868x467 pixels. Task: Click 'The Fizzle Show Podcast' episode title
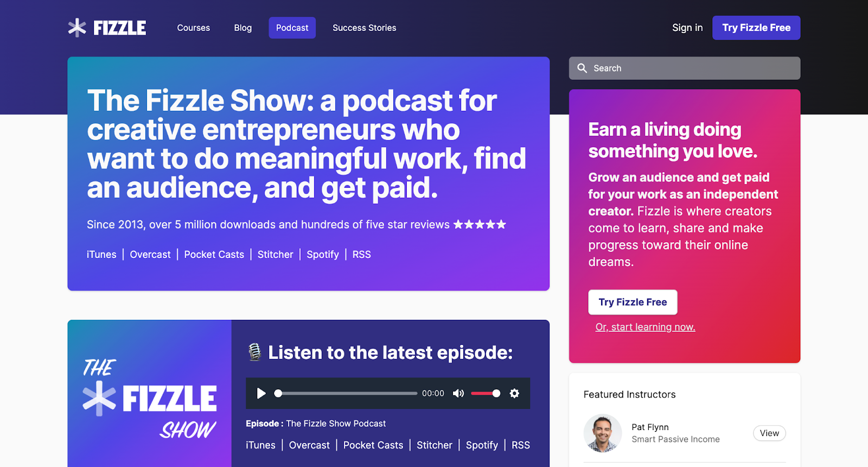(x=336, y=424)
